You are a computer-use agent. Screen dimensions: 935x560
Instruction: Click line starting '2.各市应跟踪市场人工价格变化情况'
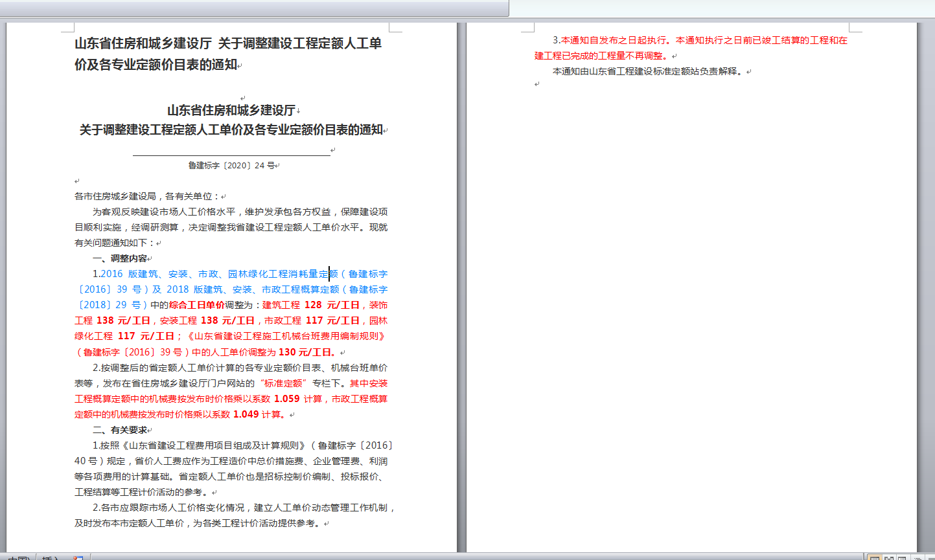[244, 508]
